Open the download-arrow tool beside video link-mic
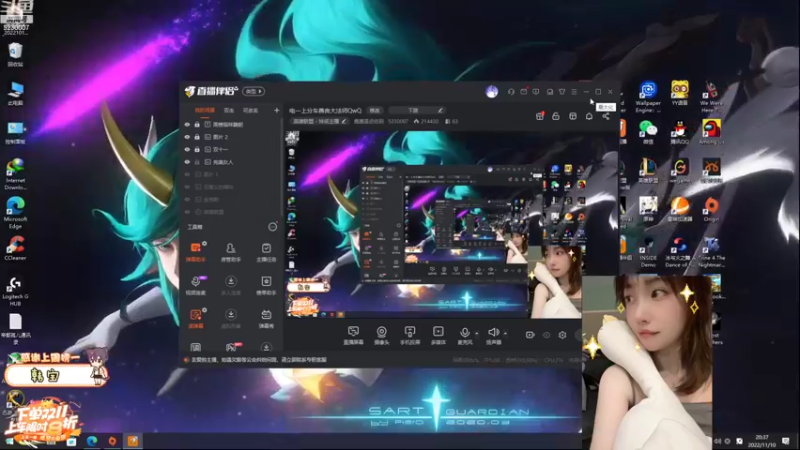 coord(231,285)
